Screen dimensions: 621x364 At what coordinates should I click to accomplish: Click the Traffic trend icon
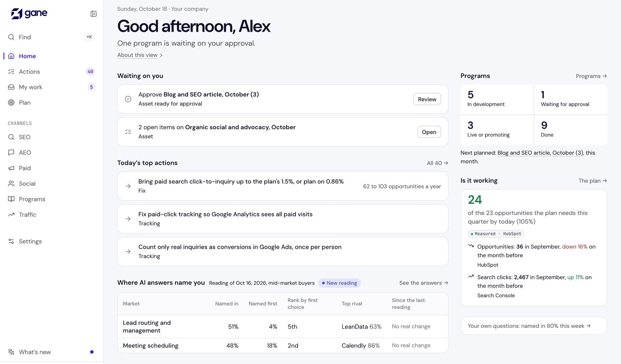click(11, 215)
